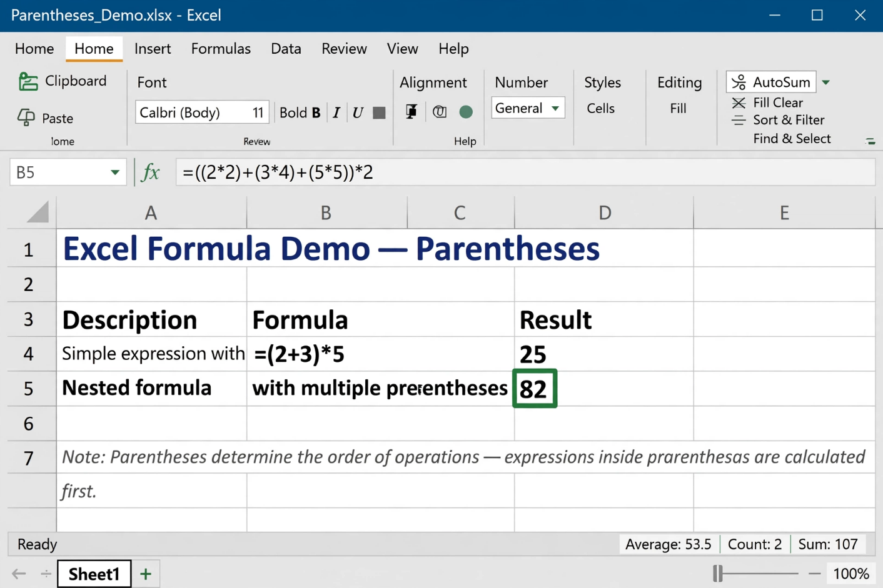
Task: Click the AutoSum button label
Action: click(x=781, y=82)
